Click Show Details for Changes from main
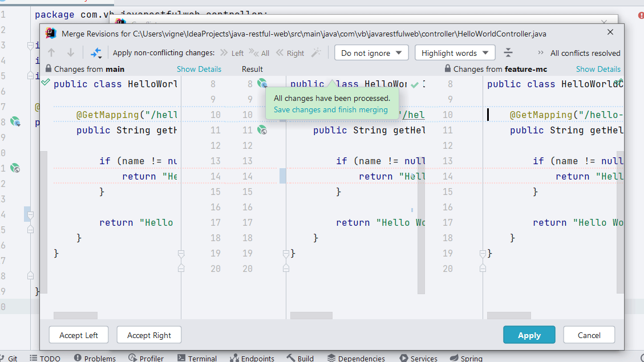Screen dimensions: 644x362 pyautogui.click(x=199, y=68)
